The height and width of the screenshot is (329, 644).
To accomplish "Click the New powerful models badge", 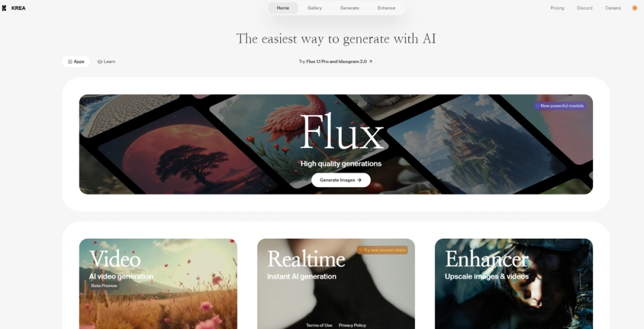I will (560, 106).
